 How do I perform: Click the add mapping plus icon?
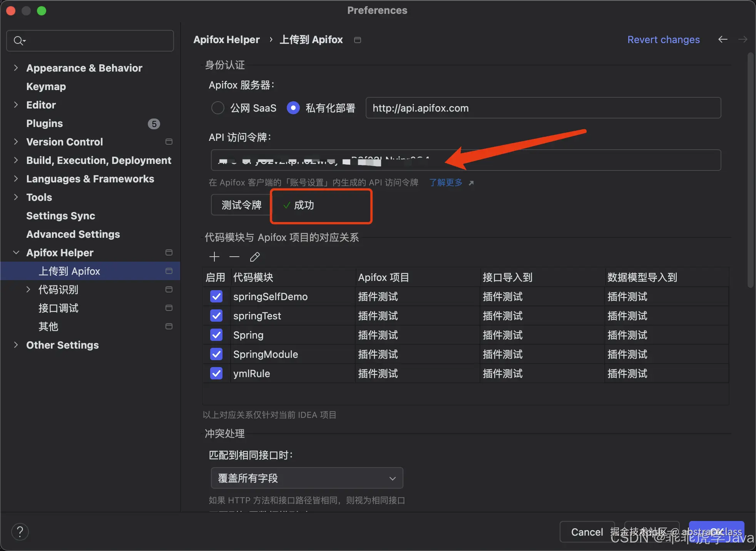(214, 257)
